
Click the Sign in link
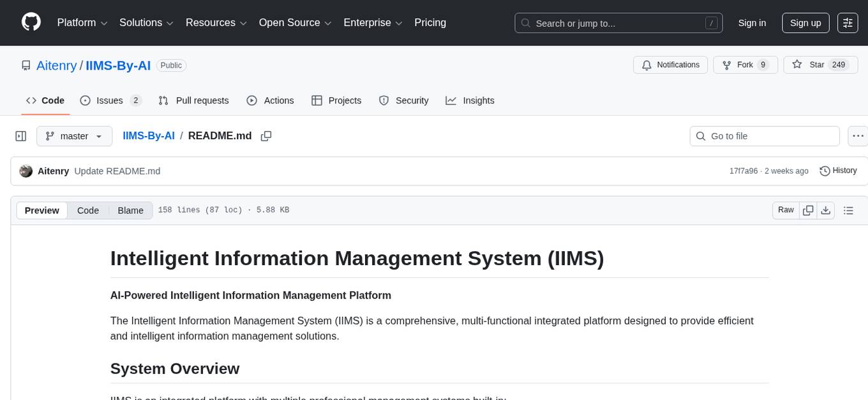[752, 22]
